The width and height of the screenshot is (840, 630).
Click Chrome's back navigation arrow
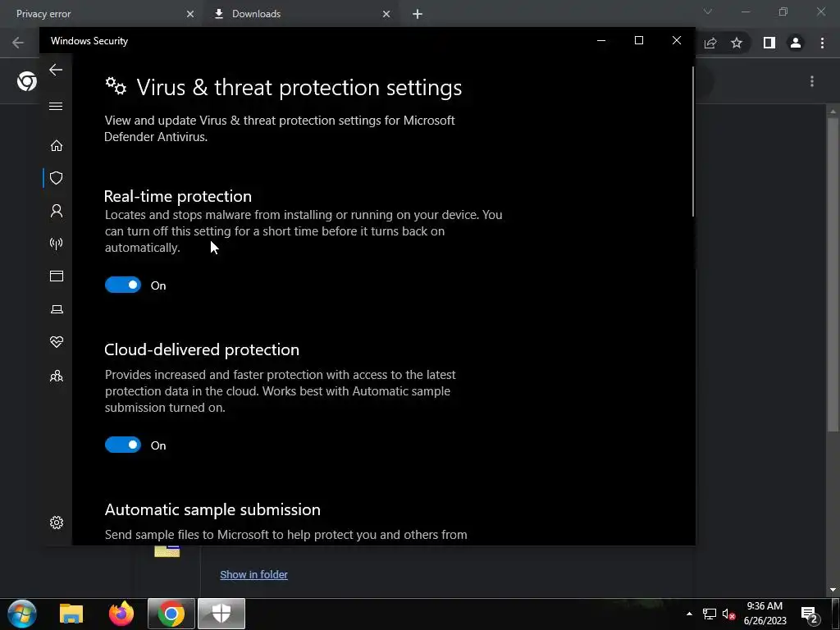pos(18,43)
